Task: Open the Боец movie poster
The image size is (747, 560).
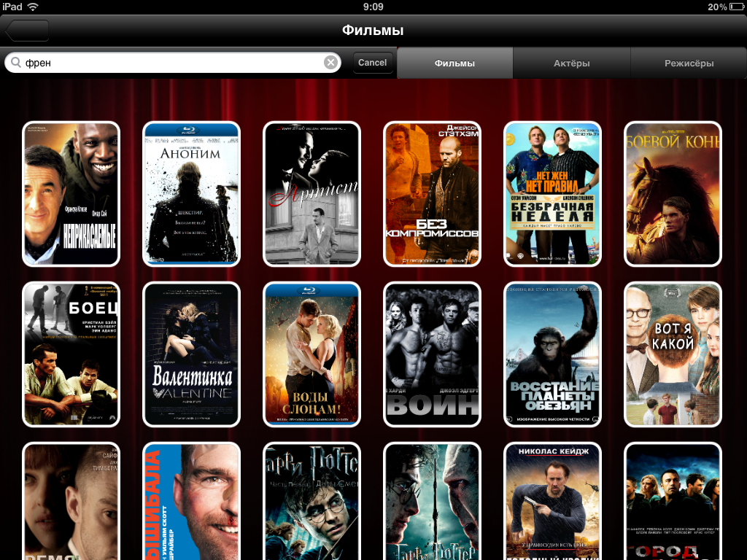Action: [x=71, y=354]
